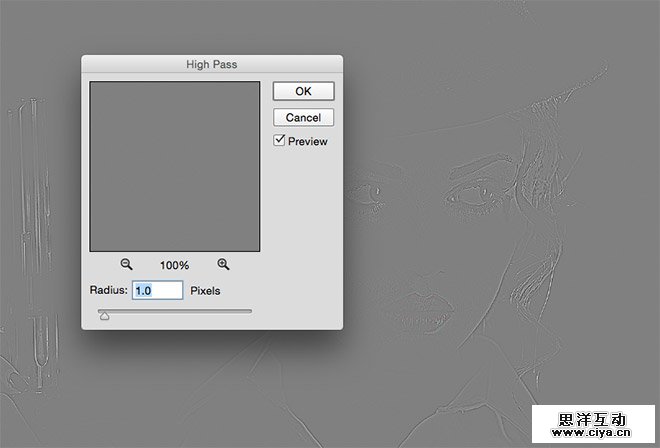The height and width of the screenshot is (448, 660).
Task: Click the 思洋互动 watermark logo
Action: point(594,420)
